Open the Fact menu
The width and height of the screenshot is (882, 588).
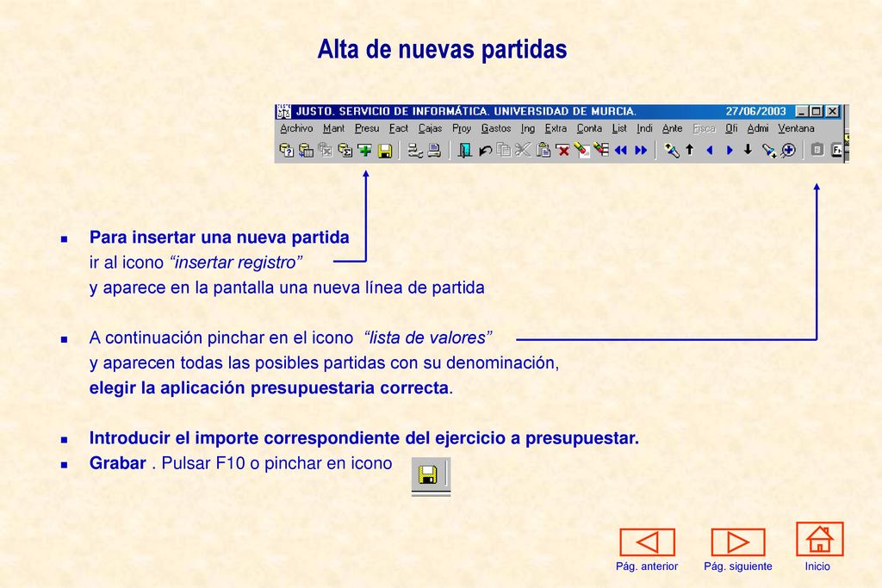click(x=399, y=128)
